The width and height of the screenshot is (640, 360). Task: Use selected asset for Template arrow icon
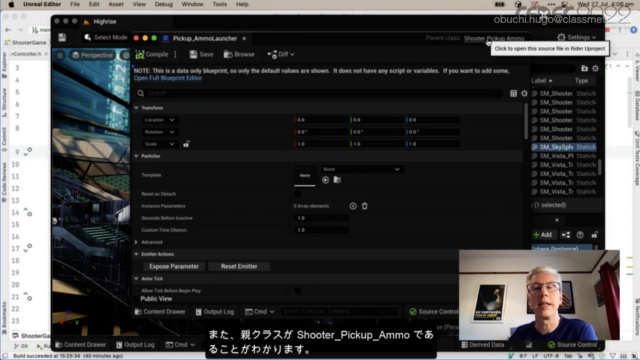(x=325, y=180)
